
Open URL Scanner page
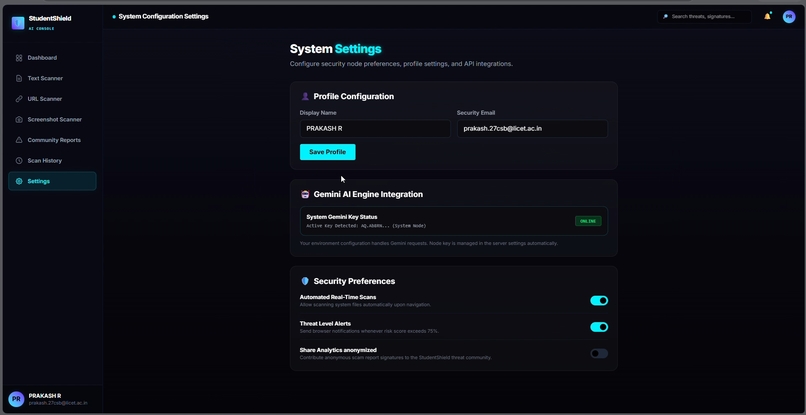click(52, 99)
